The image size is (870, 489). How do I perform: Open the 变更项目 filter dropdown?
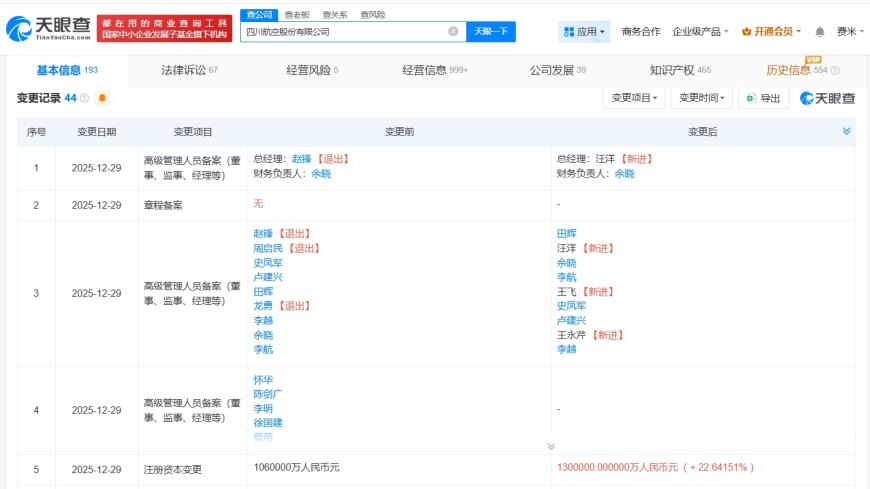tap(634, 98)
